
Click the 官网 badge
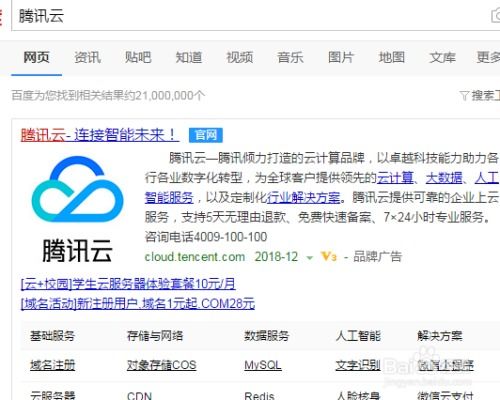(206, 135)
